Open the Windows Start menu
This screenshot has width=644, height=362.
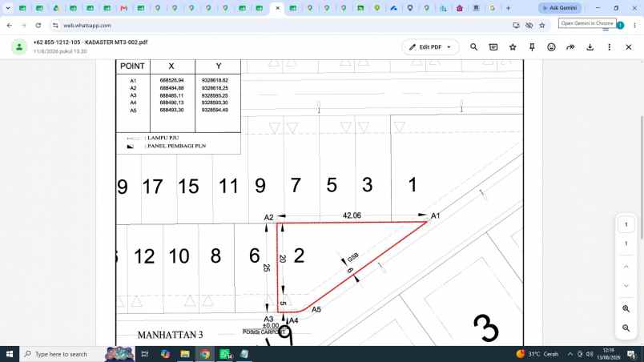(10, 354)
